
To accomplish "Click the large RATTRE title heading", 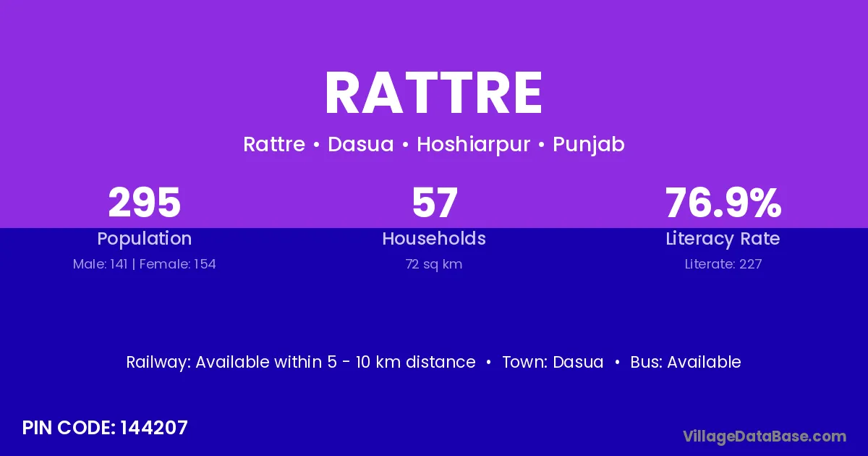I will 433,93.
